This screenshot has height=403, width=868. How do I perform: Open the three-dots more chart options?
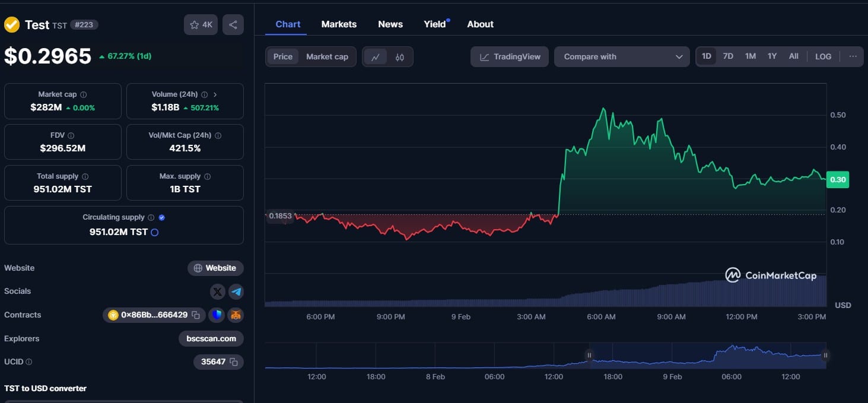853,56
